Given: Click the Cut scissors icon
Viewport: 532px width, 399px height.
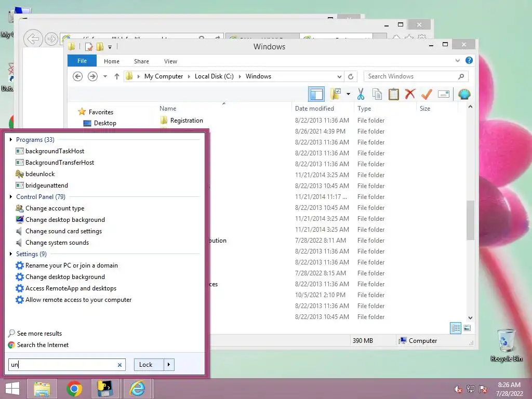Looking at the screenshot, I should click(361, 94).
